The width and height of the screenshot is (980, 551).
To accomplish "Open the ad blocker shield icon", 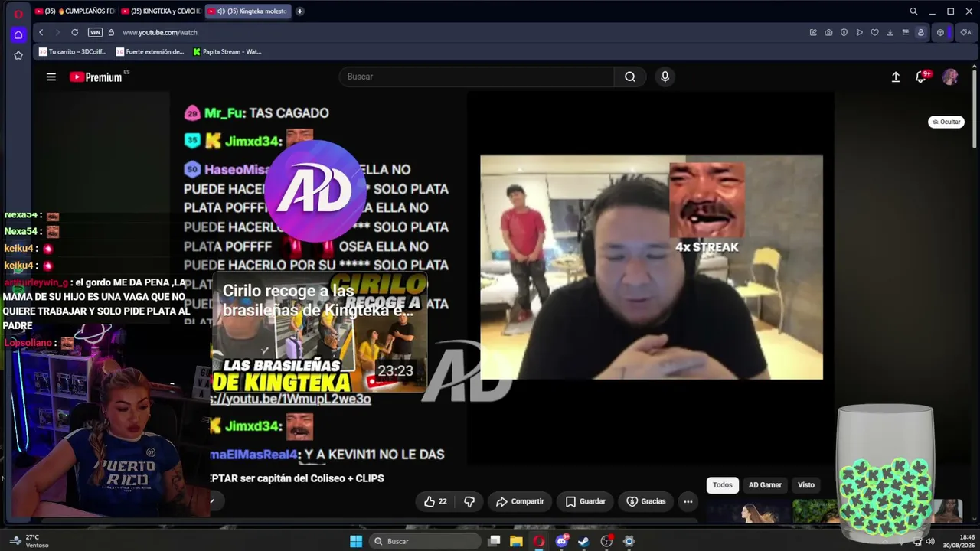I will (844, 32).
